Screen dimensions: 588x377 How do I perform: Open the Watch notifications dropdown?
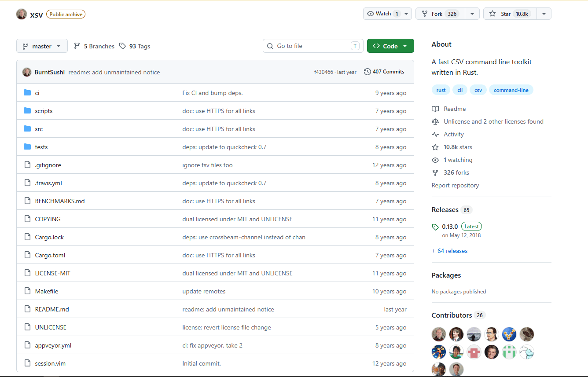point(387,14)
